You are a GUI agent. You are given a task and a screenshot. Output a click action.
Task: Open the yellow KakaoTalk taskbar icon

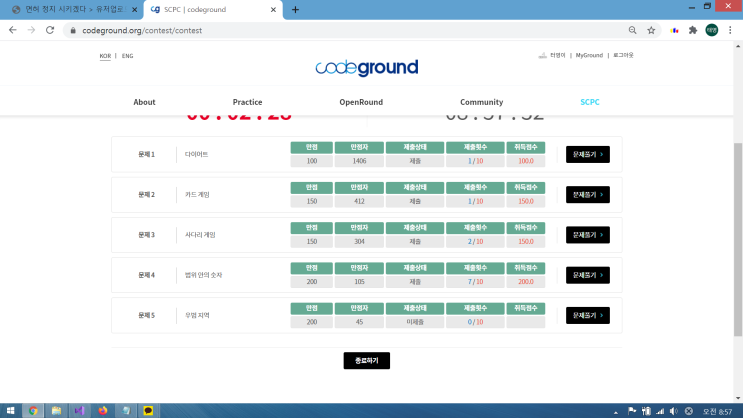[148, 410]
